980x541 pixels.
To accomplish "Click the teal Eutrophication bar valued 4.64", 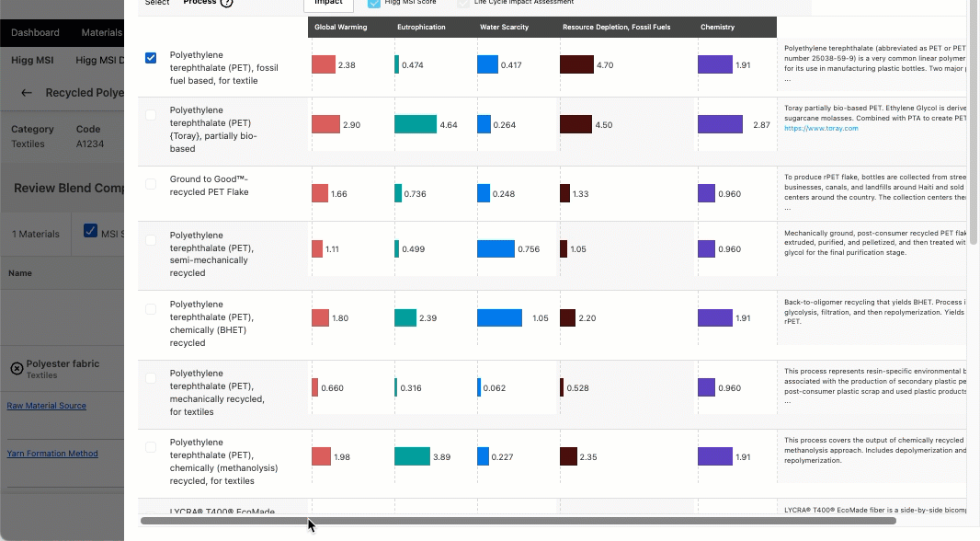I will [416, 124].
